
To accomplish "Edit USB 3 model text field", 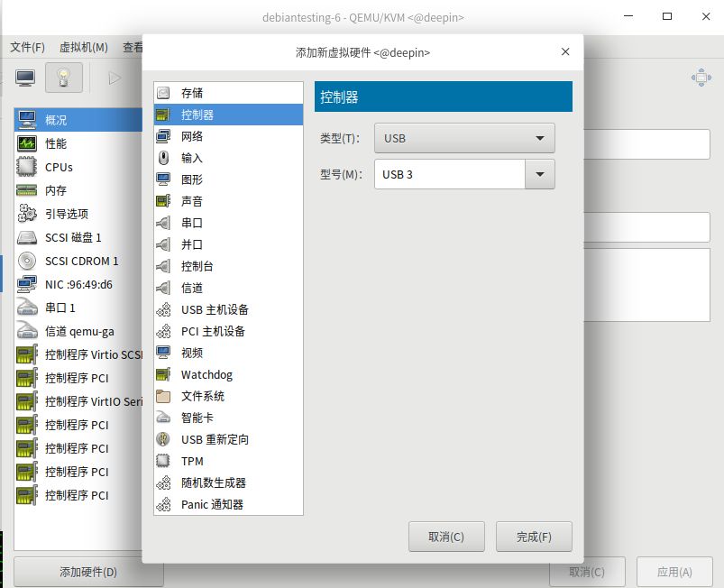I will click(x=450, y=174).
